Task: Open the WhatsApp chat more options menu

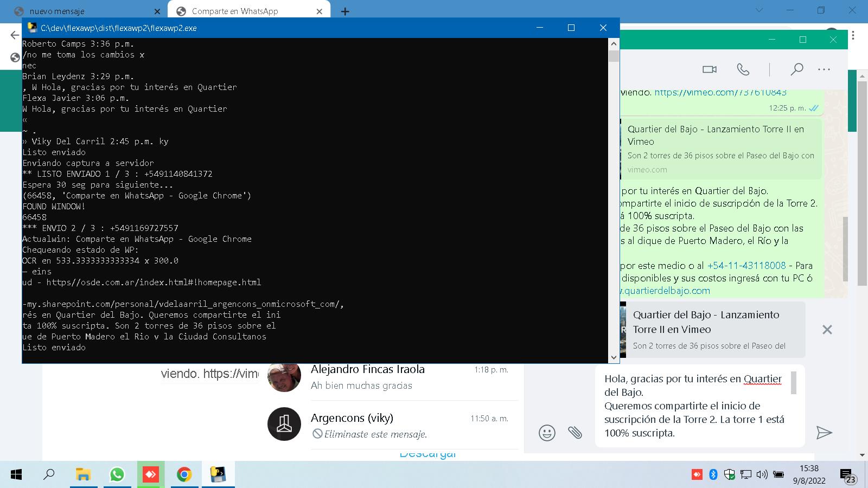Action: click(x=824, y=69)
